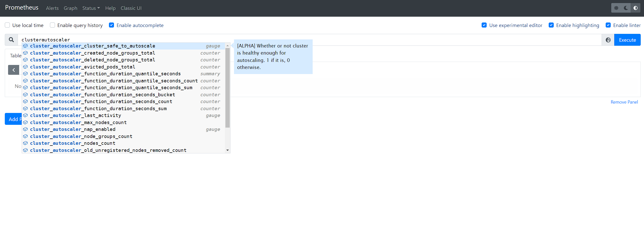Click the autocomplete list scrollbar thumb
644x237 pixels.
point(227,88)
